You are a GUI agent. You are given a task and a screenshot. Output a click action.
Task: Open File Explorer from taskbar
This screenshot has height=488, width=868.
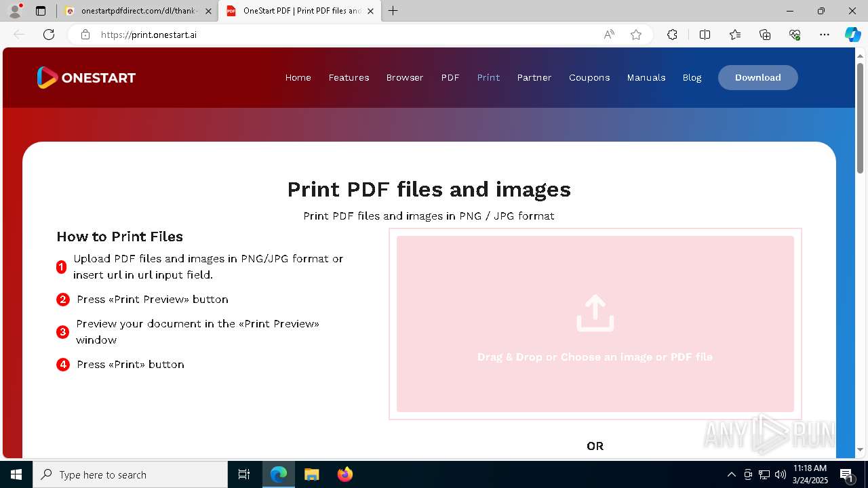tap(311, 474)
